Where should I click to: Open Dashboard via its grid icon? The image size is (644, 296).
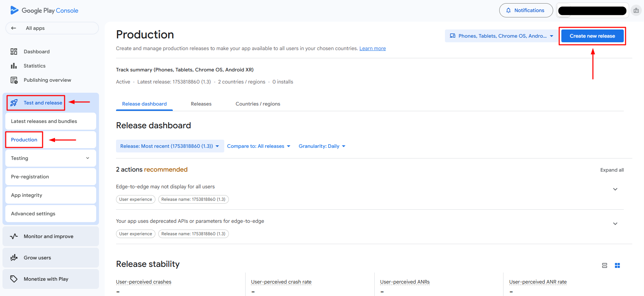tap(14, 52)
